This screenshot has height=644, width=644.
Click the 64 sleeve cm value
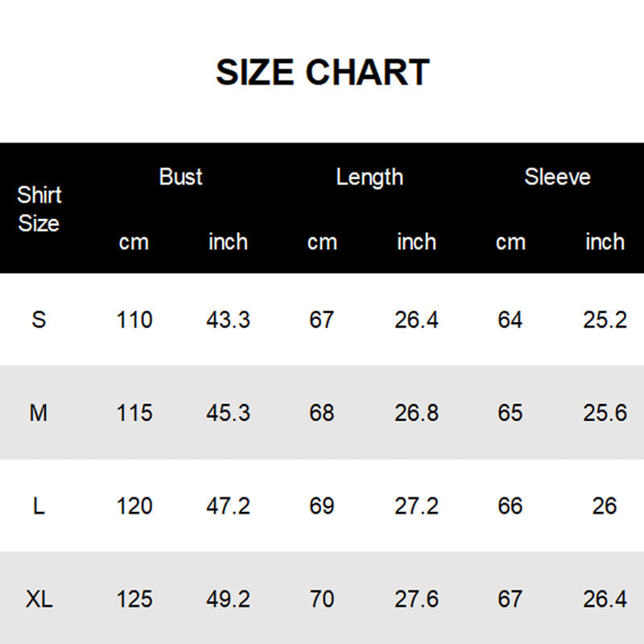click(x=510, y=320)
